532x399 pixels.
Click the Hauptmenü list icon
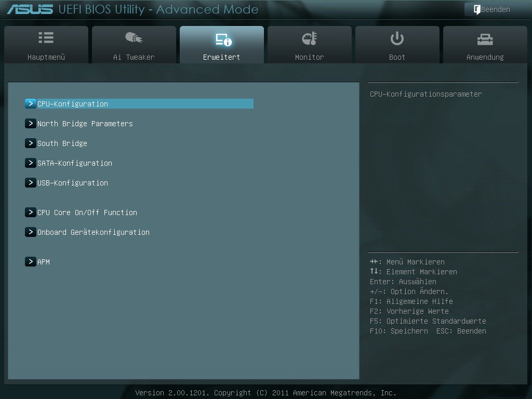(x=46, y=37)
